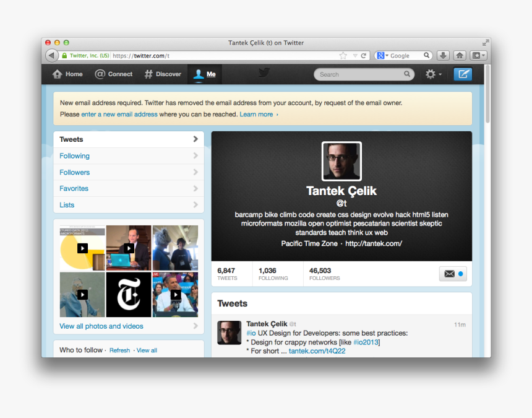Click the browser back arrow button
The height and width of the screenshot is (418, 532).
click(51, 55)
